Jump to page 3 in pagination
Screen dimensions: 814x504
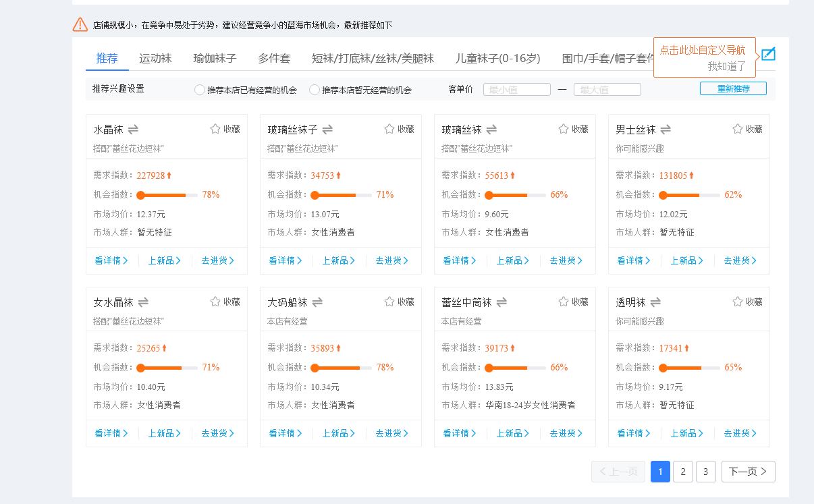point(705,472)
